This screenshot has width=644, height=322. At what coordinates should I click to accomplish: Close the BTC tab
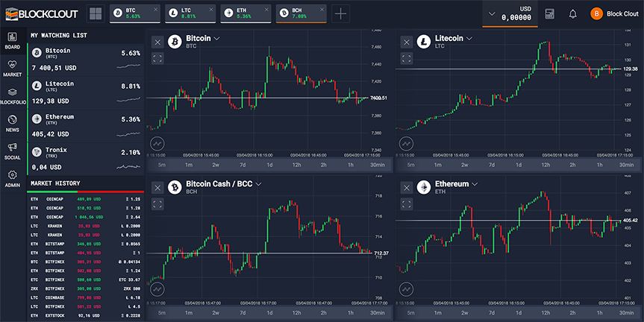point(156,10)
